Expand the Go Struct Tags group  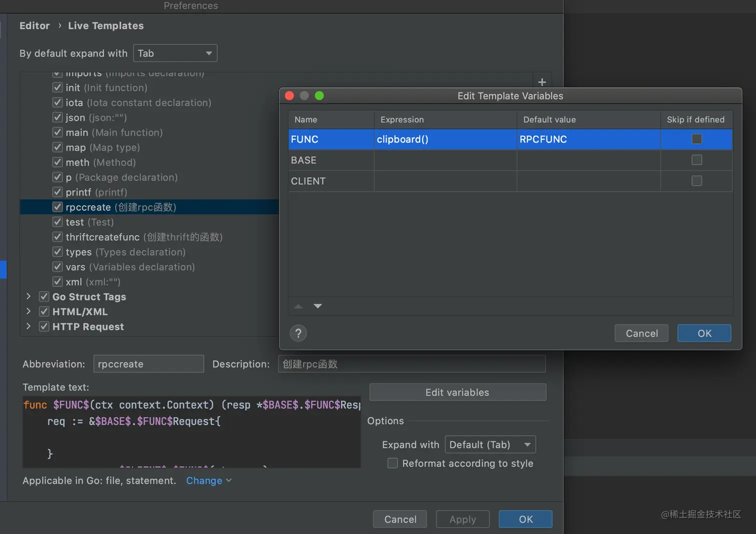pos(28,297)
